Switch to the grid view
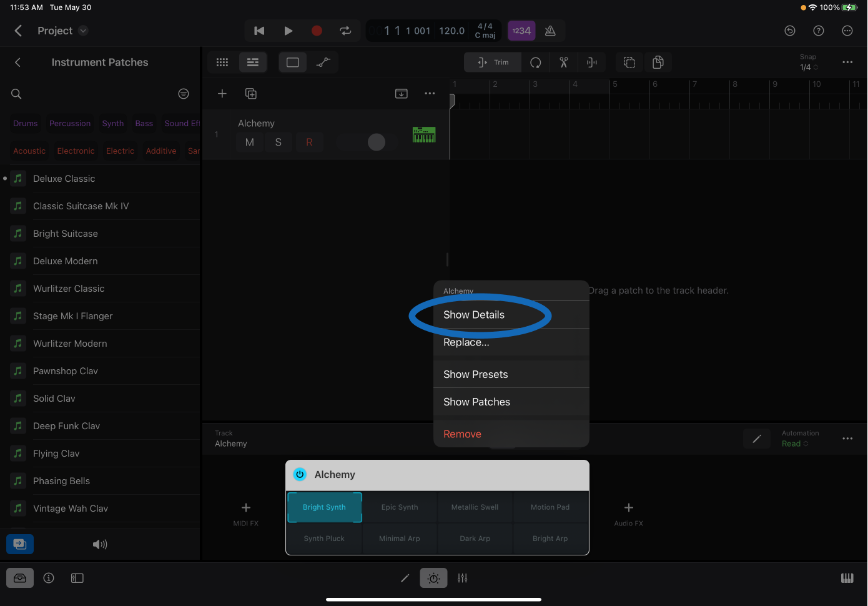 (222, 62)
